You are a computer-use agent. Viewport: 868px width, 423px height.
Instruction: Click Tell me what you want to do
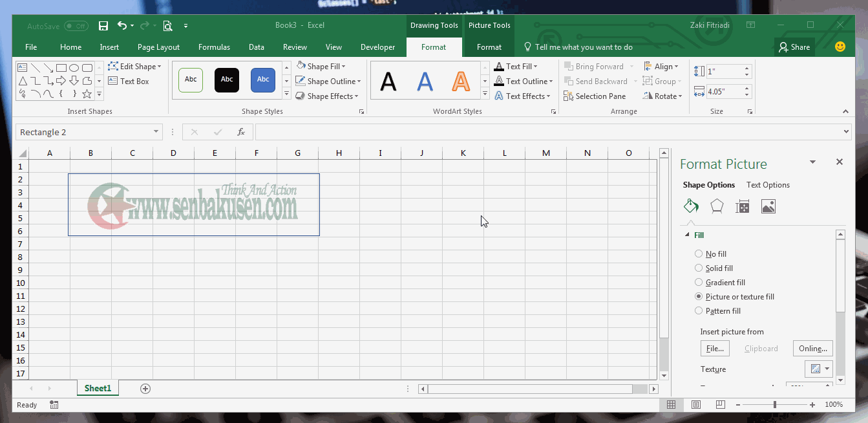[578, 47]
